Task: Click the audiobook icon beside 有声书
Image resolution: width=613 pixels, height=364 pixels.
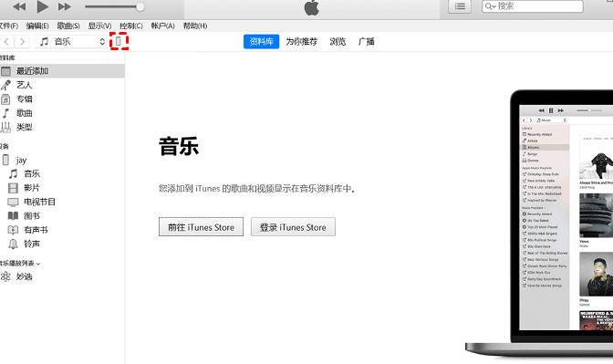Action: 13,230
